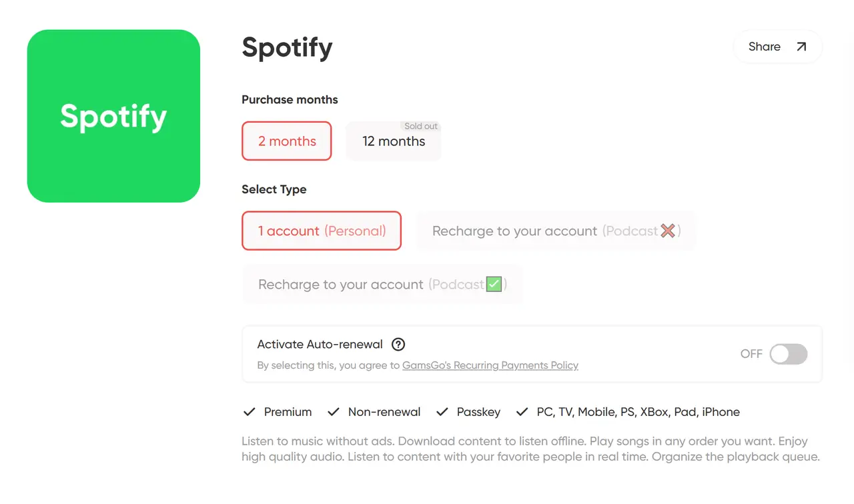854x504 pixels.
Task: Click the Share arrow icon
Action: [801, 47]
